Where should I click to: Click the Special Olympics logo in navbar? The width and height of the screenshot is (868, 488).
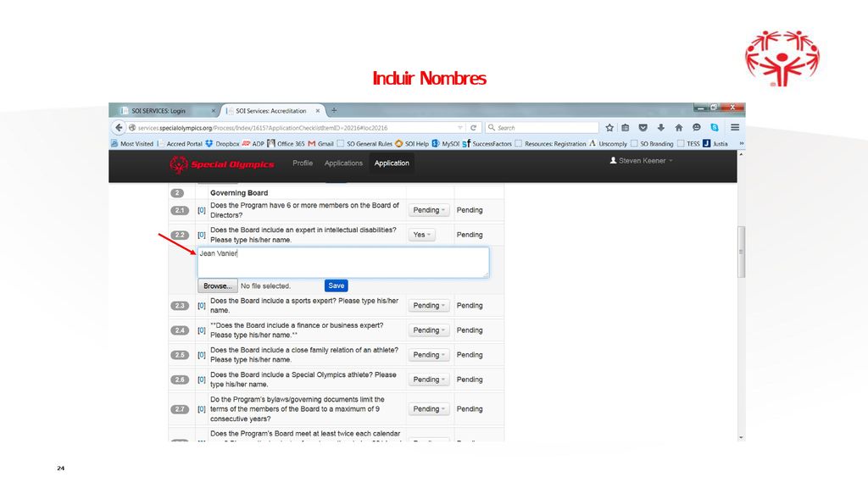tap(221, 164)
